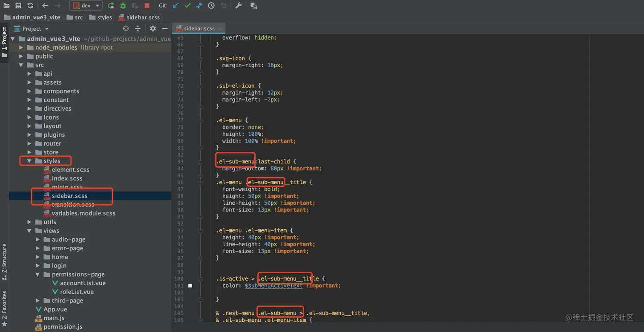Click the Collapse All icon in Project panel
The height and width of the screenshot is (332, 644).
tap(138, 29)
